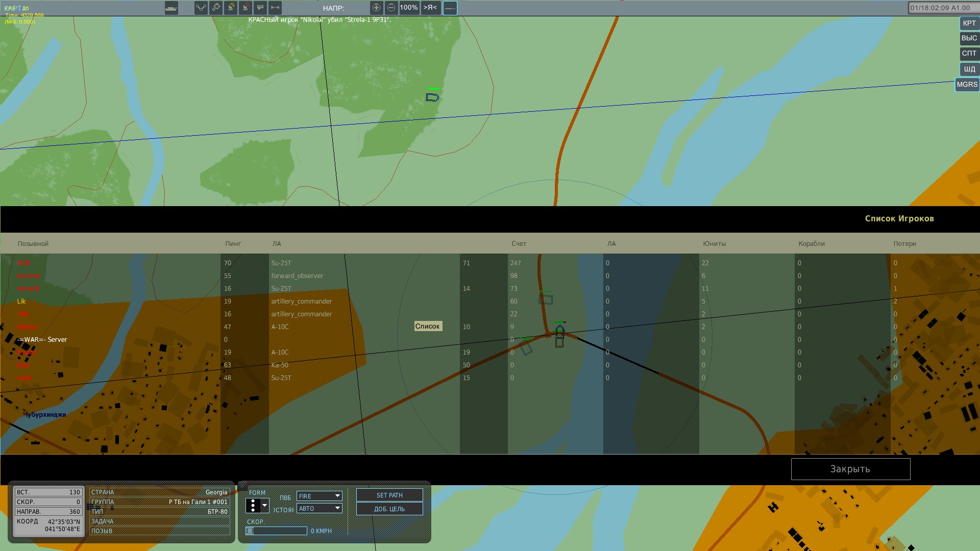Open the chat message bubble icon

click(x=260, y=8)
